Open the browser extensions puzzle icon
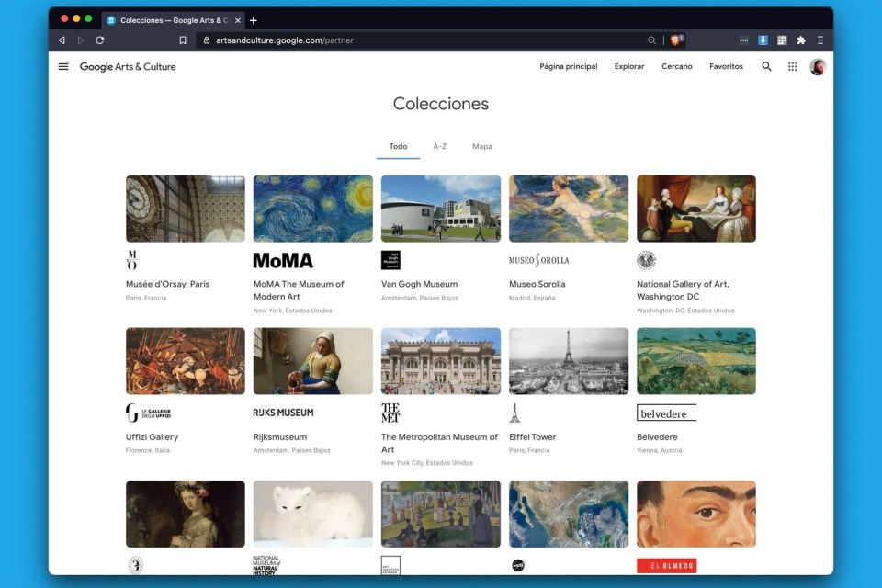The image size is (882, 588). tap(800, 40)
